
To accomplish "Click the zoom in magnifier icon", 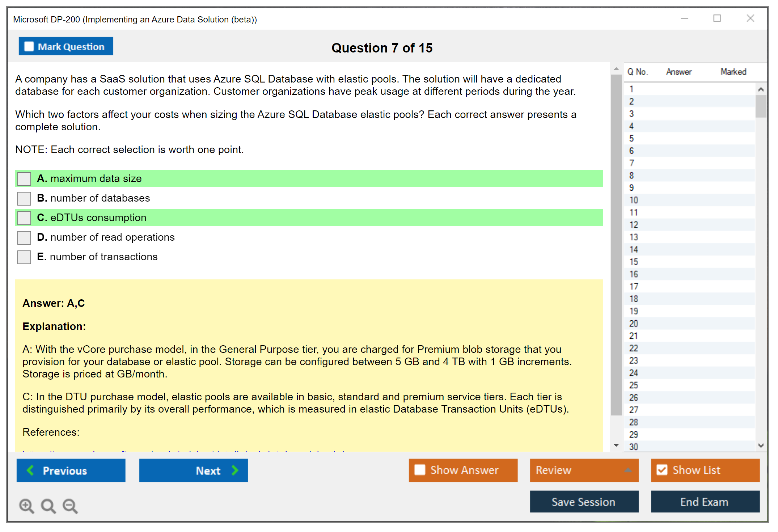I will (x=26, y=506).
